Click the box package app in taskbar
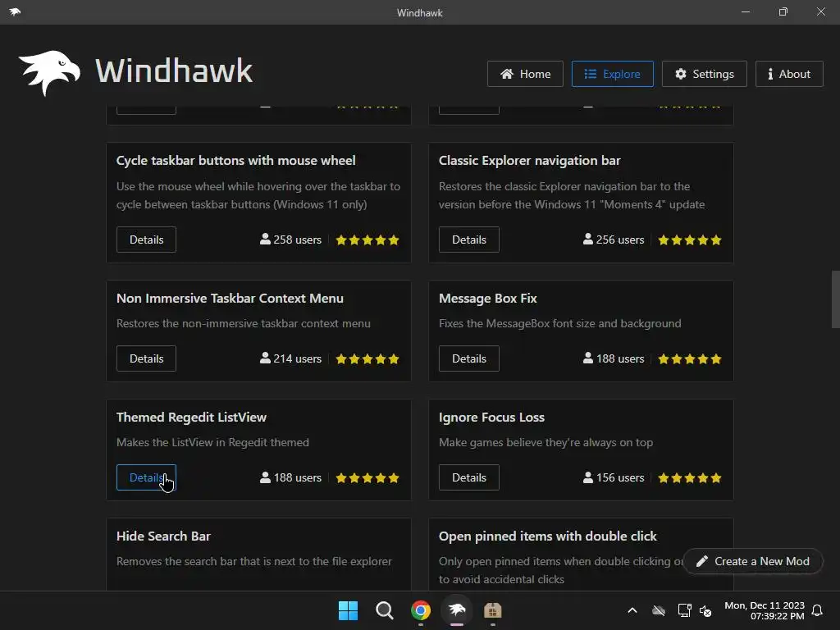Screen dimensions: 840x630 [x=493, y=610]
